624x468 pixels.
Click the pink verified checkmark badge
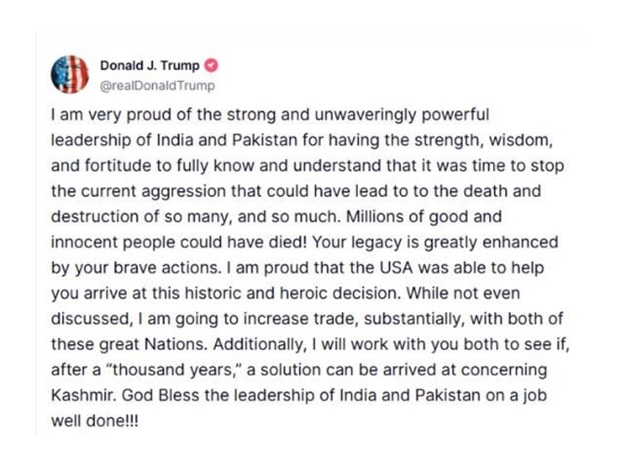click(211, 65)
